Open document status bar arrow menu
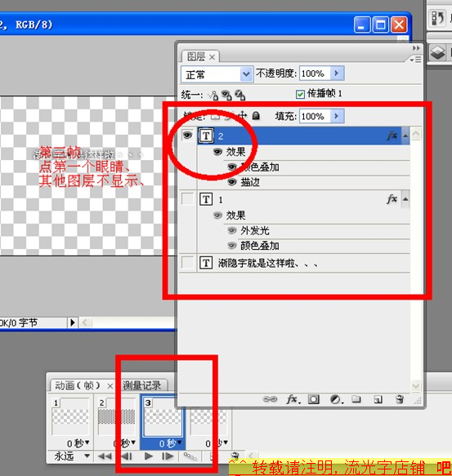 coord(73,322)
